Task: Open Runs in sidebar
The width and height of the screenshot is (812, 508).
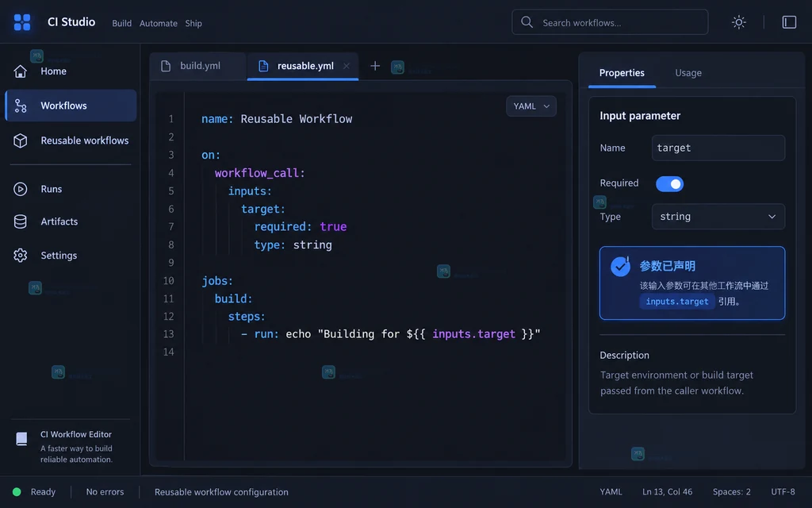Action: pos(71,189)
